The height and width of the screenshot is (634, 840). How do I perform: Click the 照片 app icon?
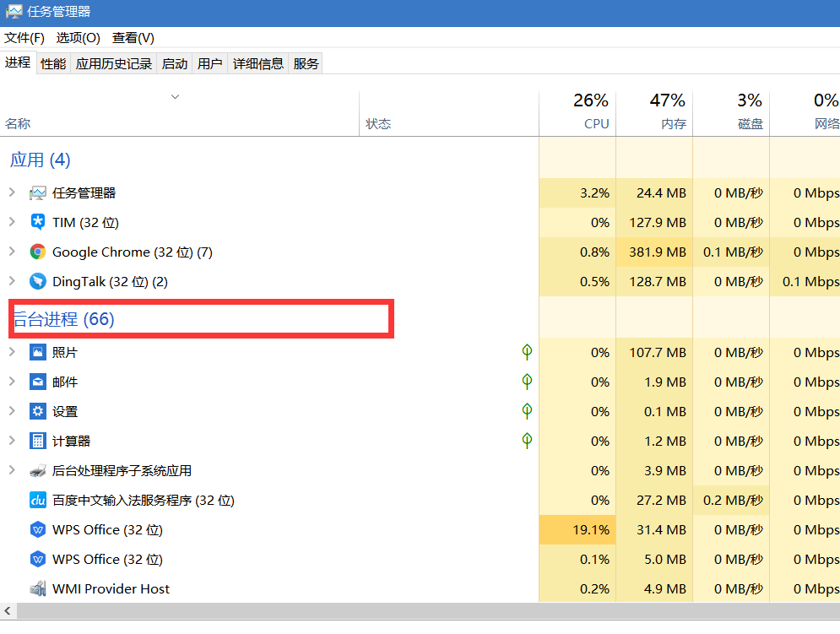[37, 352]
